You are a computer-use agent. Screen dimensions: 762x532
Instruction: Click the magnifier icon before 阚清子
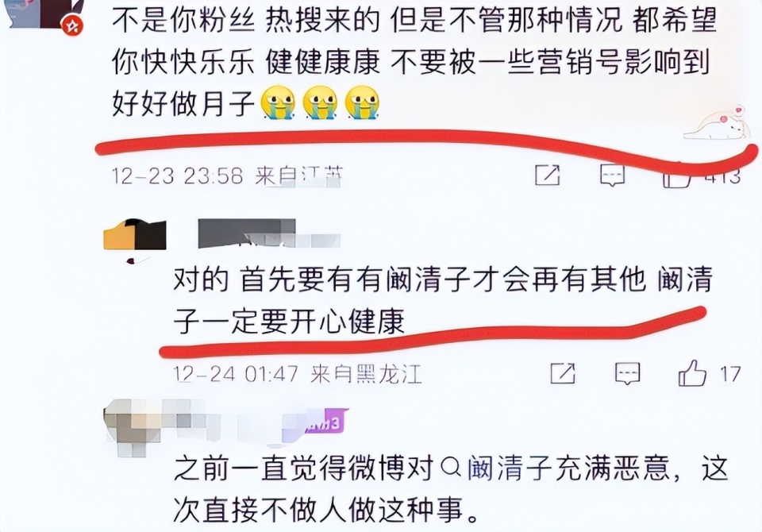point(451,468)
